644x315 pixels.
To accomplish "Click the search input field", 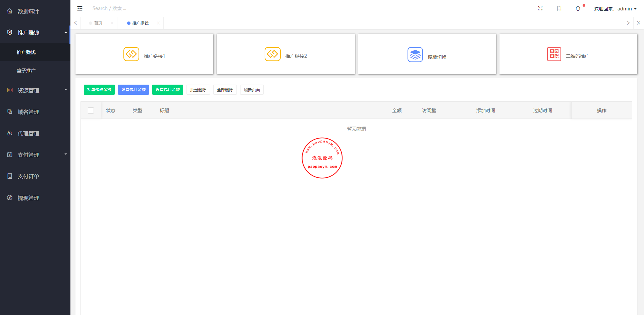I will 134,8.
